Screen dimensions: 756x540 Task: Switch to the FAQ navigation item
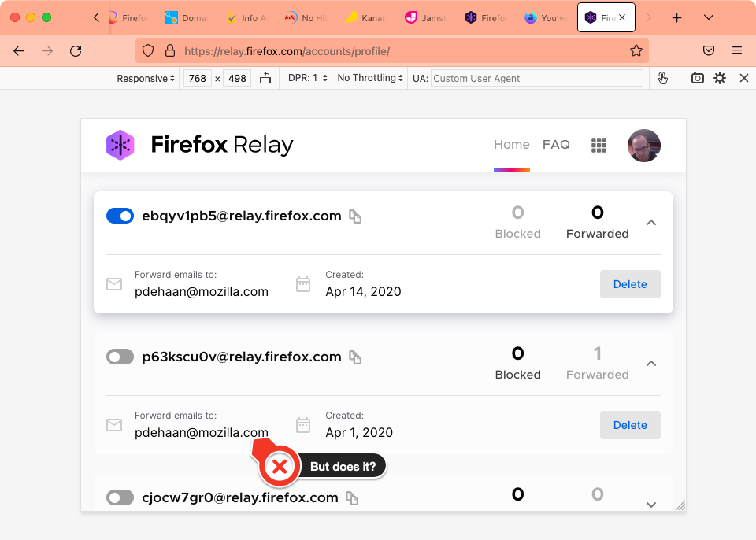556,144
